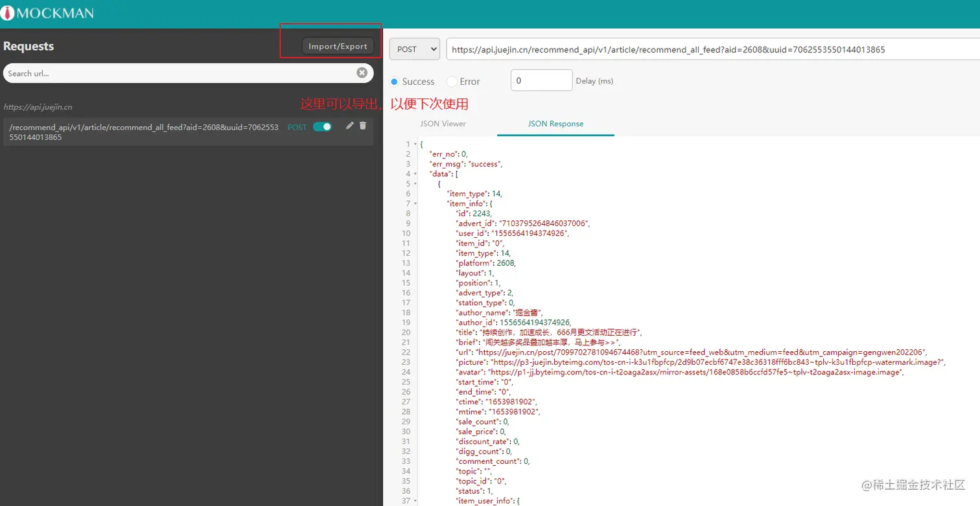Collapse the "item_user_info" object at line 37
The image size is (980, 506).
coord(415,501)
